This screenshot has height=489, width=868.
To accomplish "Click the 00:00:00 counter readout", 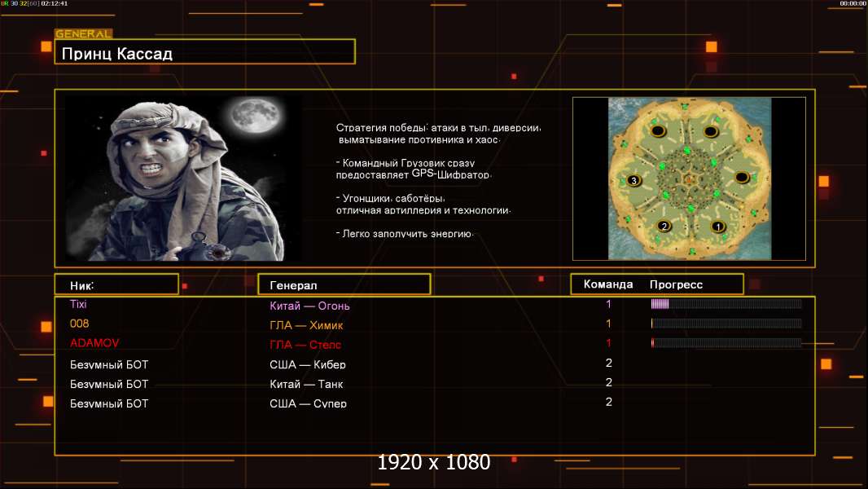I will tap(853, 3).
